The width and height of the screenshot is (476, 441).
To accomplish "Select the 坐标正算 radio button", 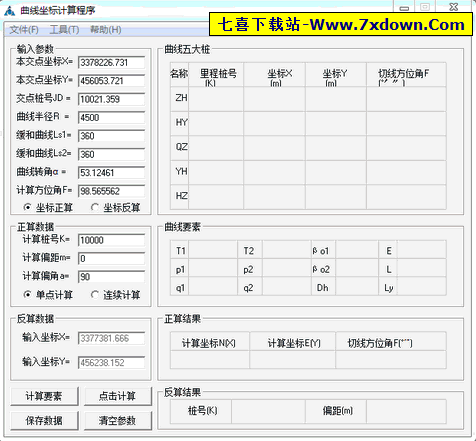I will point(48,208).
